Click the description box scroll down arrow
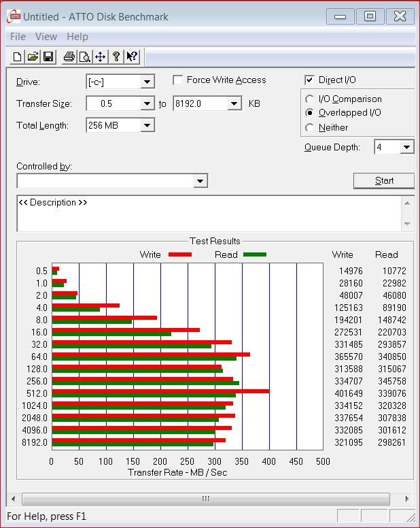Image resolution: width=420 pixels, height=528 pixels. point(407,224)
